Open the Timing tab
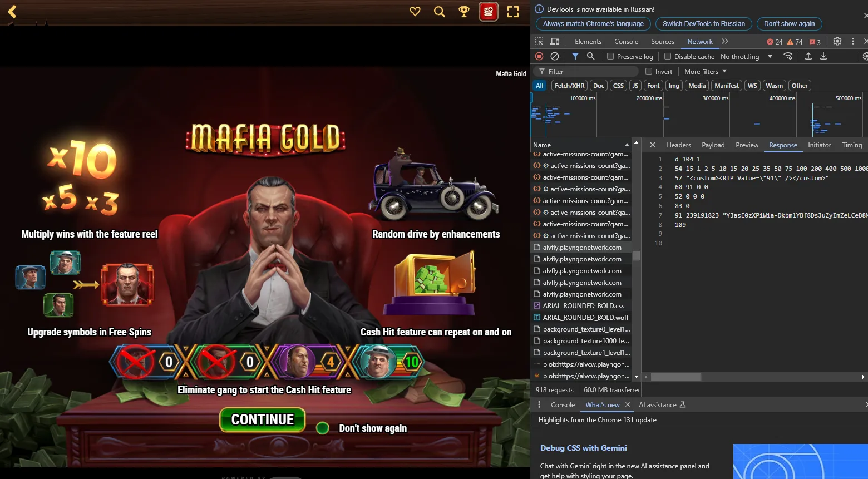Image resolution: width=868 pixels, height=479 pixels. pyautogui.click(x=852, y=145)
